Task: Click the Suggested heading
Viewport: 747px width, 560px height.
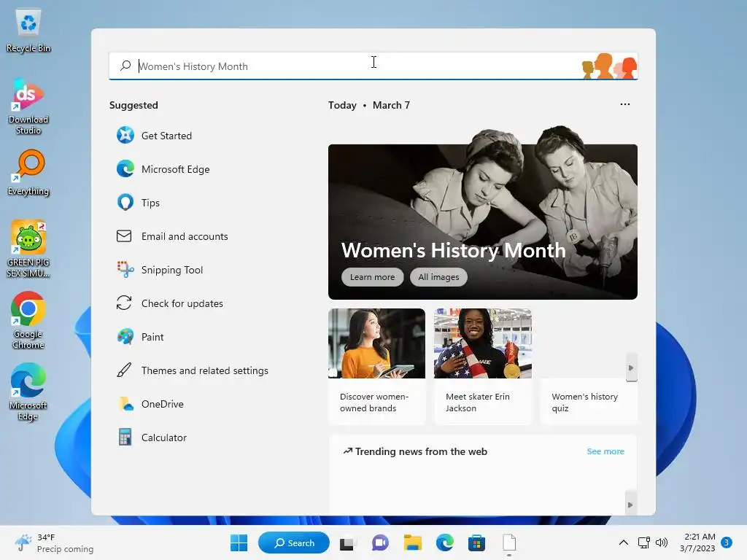Action: [133, 105]
